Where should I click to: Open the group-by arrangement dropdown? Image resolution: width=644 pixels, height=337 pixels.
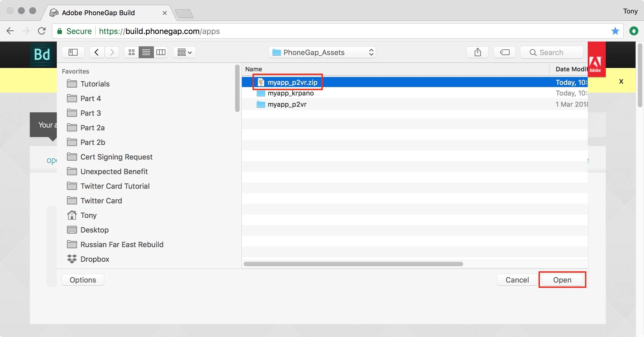click(184, 52)
